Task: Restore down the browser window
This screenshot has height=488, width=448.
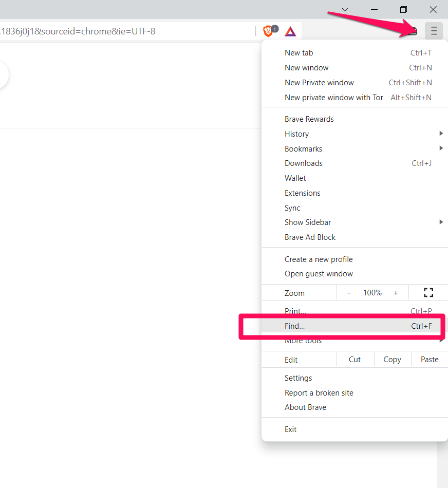Action: click(x=403, y=10)
